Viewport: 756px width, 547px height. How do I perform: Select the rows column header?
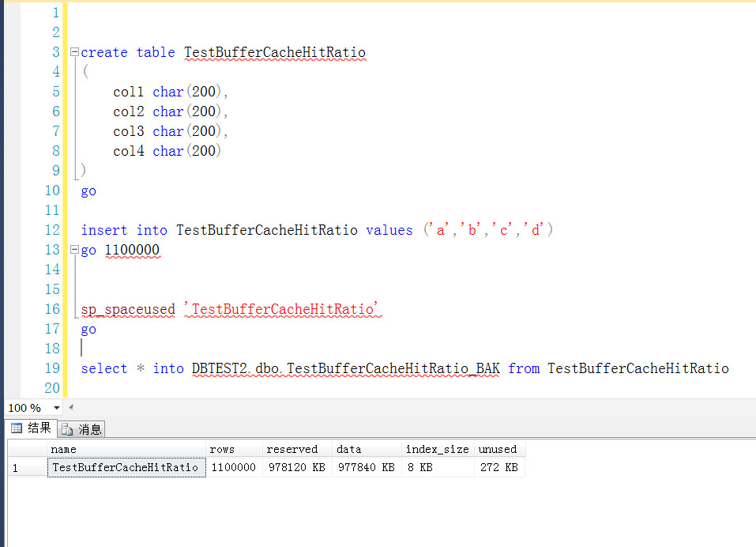pos(235,449)
